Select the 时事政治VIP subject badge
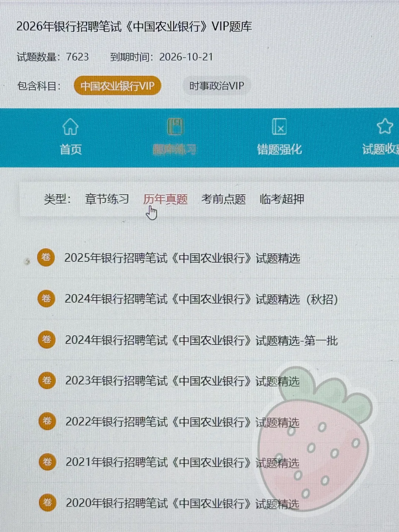The image size is (399, 532). coord(217,85)
